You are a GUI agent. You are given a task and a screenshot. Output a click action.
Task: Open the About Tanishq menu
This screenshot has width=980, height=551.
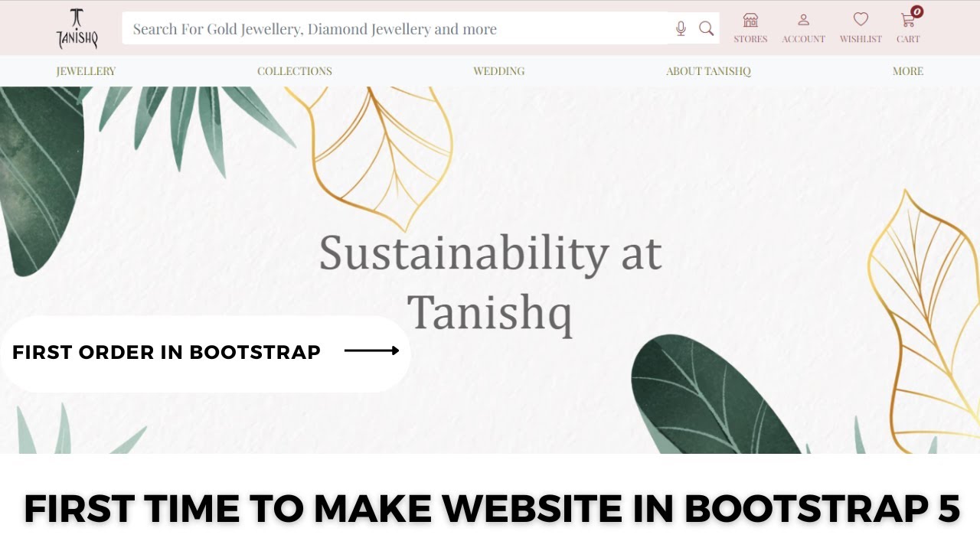tap(708, 71)
